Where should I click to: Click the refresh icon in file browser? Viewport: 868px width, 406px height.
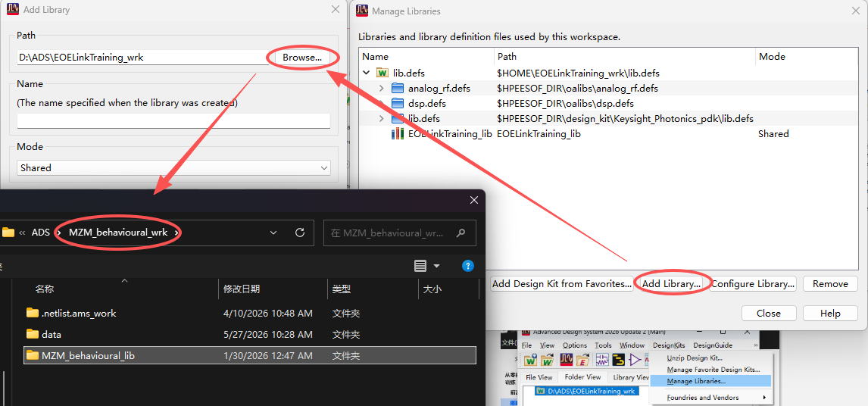click(x=299, y=233)
